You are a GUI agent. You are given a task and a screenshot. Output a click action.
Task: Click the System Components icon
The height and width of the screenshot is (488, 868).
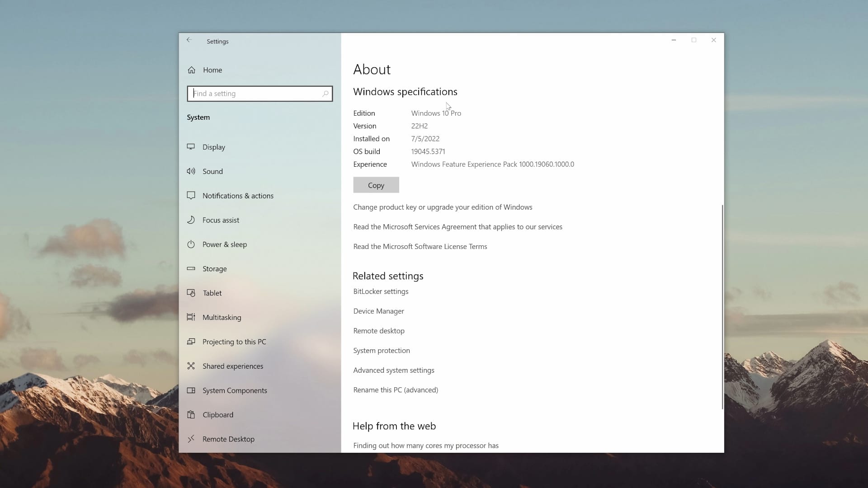click(191, 390)
